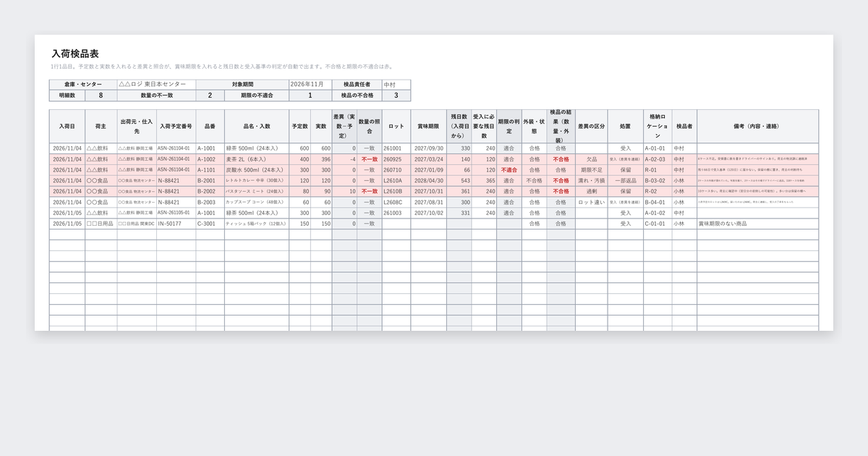
Task: Select the 品名・入数 column header
Action: pyautogui.click(x=257, y=126)
